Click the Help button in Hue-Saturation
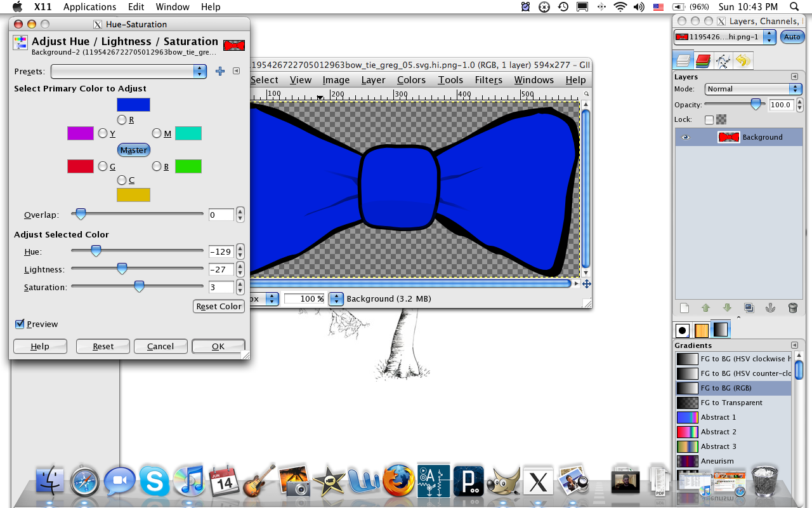 (x=40, y=346)
